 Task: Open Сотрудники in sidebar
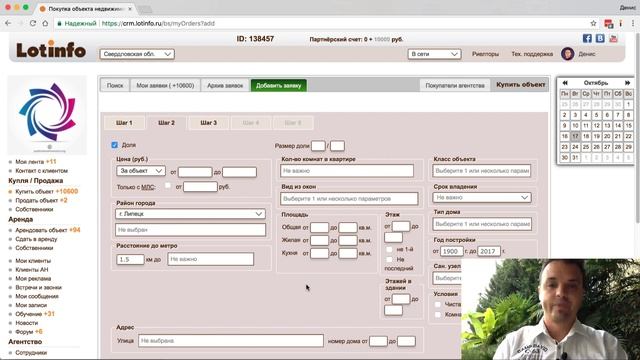[31, 353]
